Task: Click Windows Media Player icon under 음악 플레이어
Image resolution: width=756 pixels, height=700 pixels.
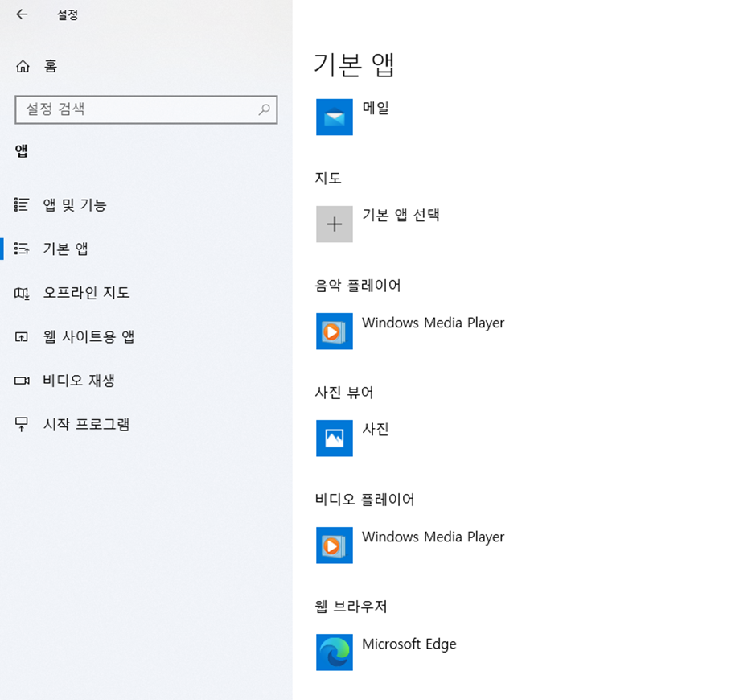Action: click(334, 331)
